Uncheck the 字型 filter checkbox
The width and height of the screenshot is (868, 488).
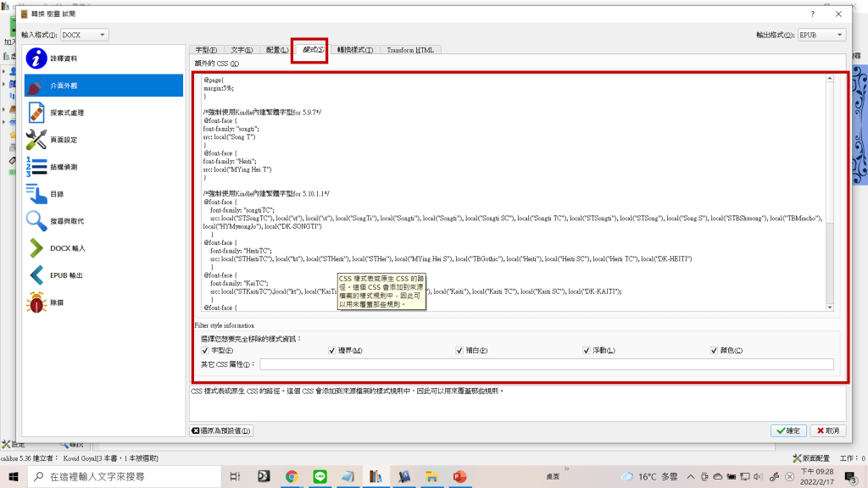tap(205, 351)
